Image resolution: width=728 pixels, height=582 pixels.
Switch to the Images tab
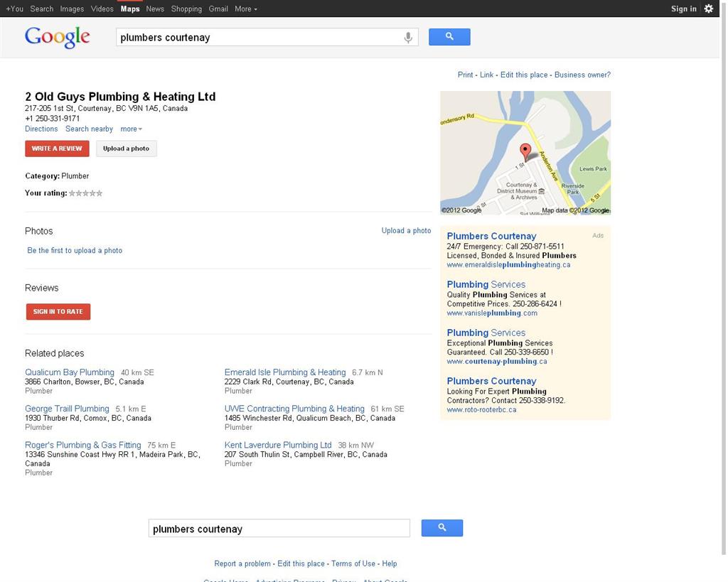[72, 9]
